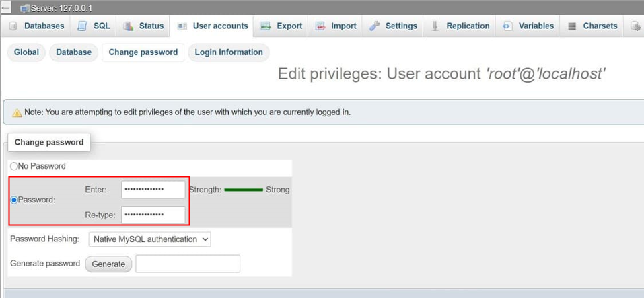
Task: Click the generated password text box
Action: pyautogui.click(x=188, y=264)
